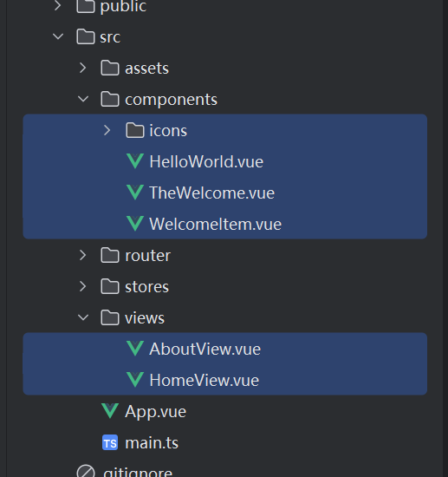448x477 pixels.
Task: Select the main.ts file name
Action: pos(152,442)
